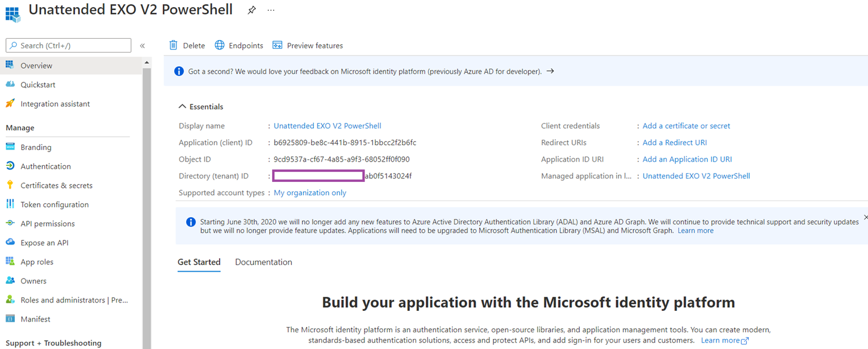Switch to the Documentation tab
Viewport: 868px width, 349px height.
click(x=264, y=262)
